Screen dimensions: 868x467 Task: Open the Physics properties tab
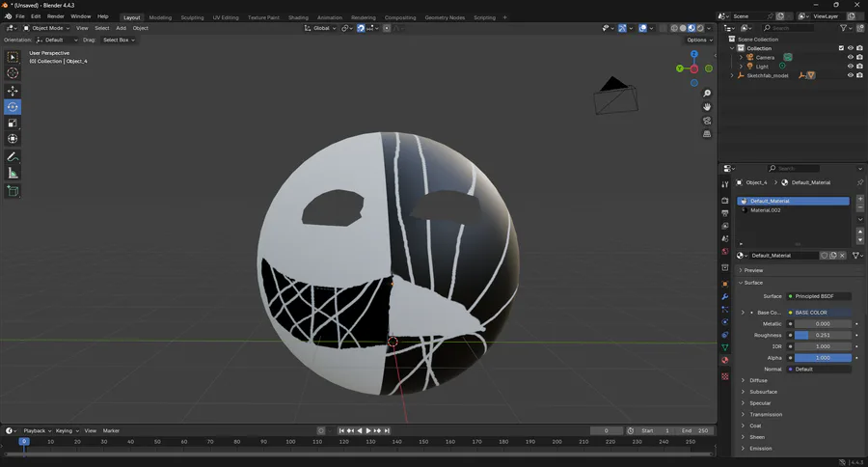[725, 322]
